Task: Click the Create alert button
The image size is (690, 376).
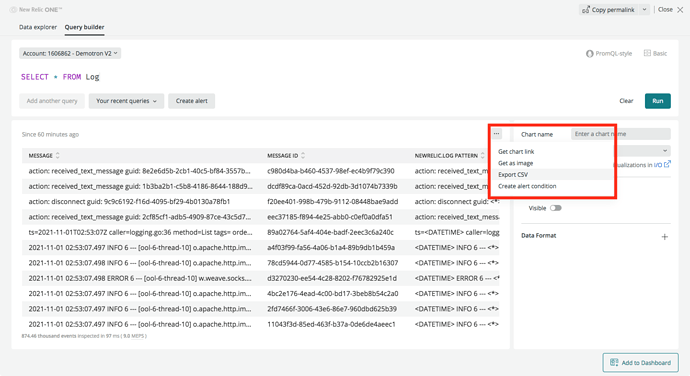Action: pyautogui.click(x=191, y=101)
